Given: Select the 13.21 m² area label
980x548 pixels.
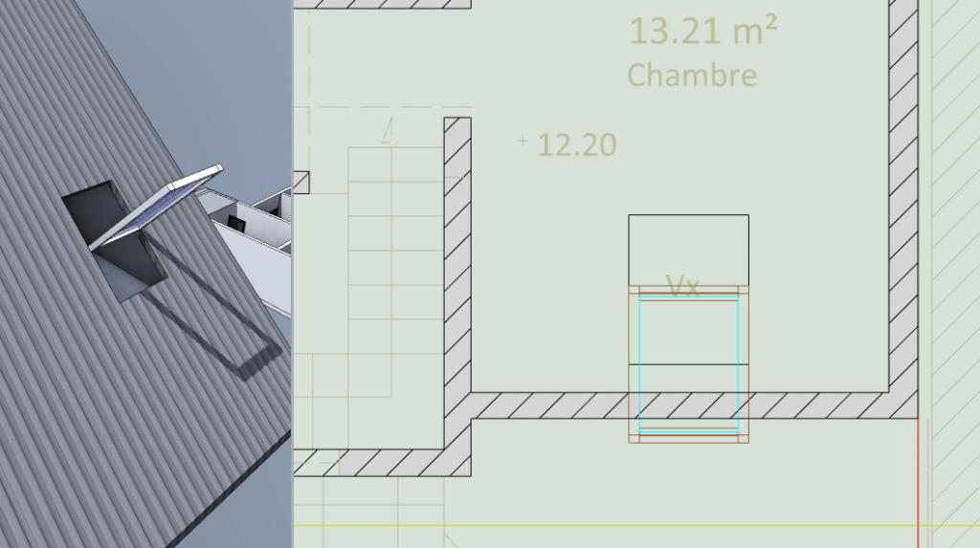Looking at the screenshot, I should (703, 31).
